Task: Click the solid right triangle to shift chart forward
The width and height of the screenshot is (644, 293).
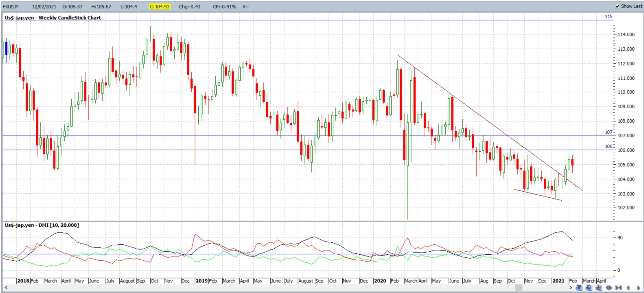Action: pos(639,288)
